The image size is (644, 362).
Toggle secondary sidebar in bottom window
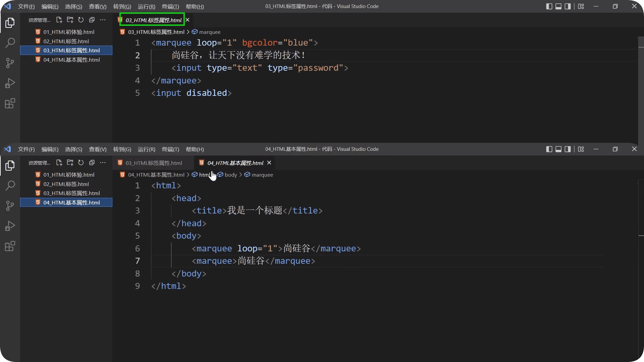click(x=568, y=149)
